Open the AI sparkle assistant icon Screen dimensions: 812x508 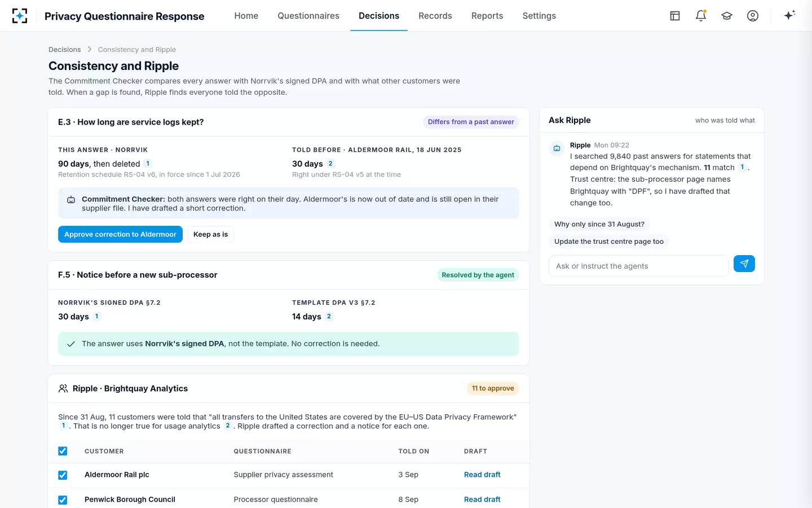(789, 15)
